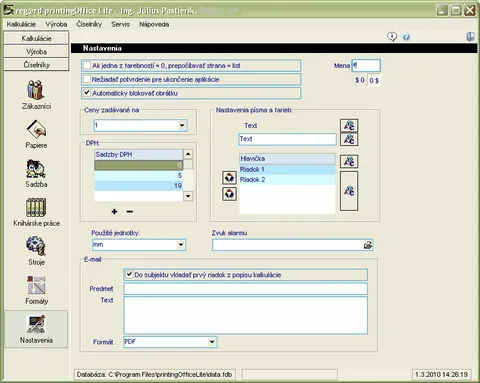Click the Výroba sidebar button
The image size is (480, 383).
(36, 52)
